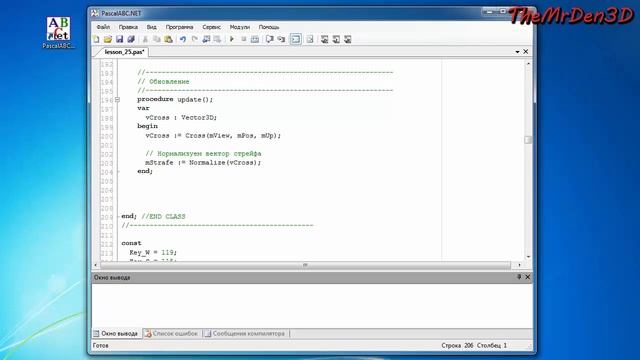Click the 'procedure update();' code line
This screenshot has width=640, height=360.
175,99
